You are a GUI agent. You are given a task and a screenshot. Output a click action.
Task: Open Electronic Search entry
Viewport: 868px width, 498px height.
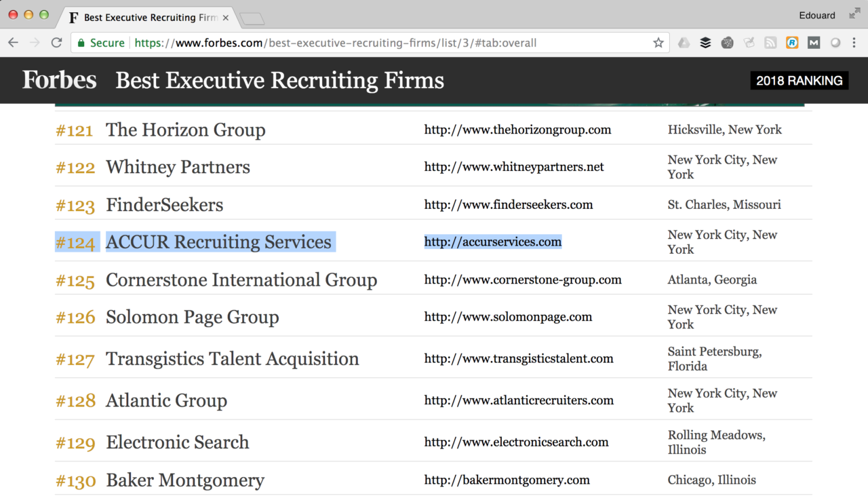click(178, 442)
